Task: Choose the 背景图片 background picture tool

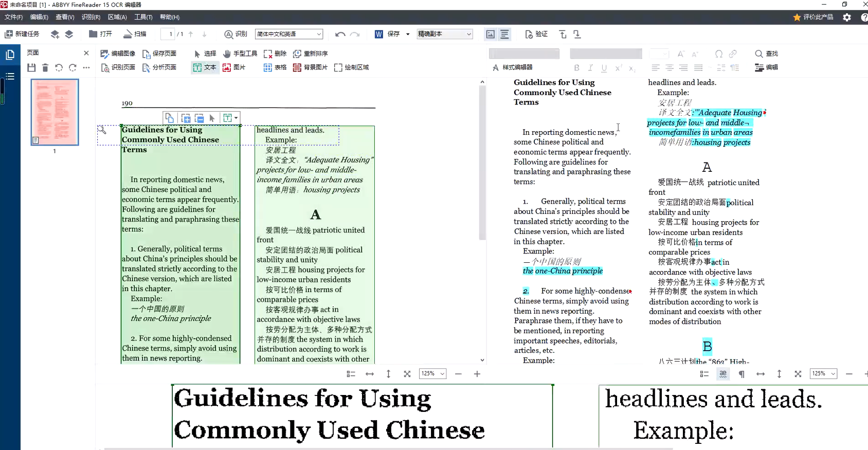Action: pos(310,67)
